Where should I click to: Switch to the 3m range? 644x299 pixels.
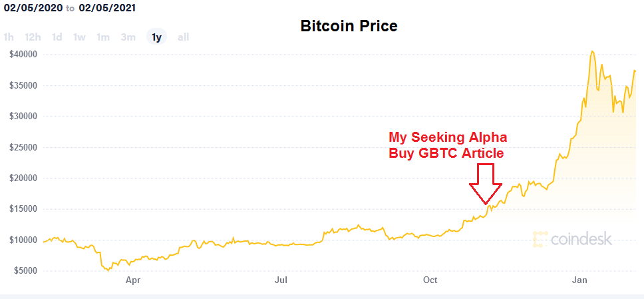(128, 37)
